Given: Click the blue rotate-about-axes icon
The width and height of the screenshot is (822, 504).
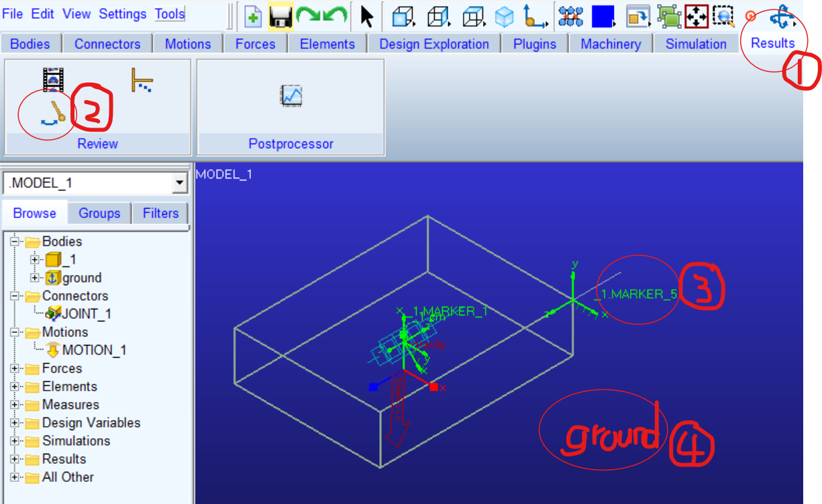Looking at the screenshot, I should [783, 16].
